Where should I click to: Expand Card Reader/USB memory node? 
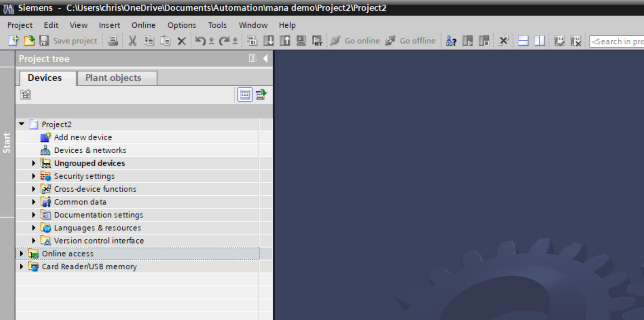[21, 267]
